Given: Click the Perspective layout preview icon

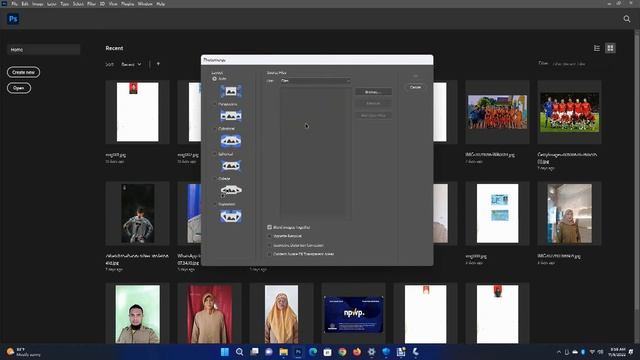Looking at the screenshot, I should [x=231, y=116].
